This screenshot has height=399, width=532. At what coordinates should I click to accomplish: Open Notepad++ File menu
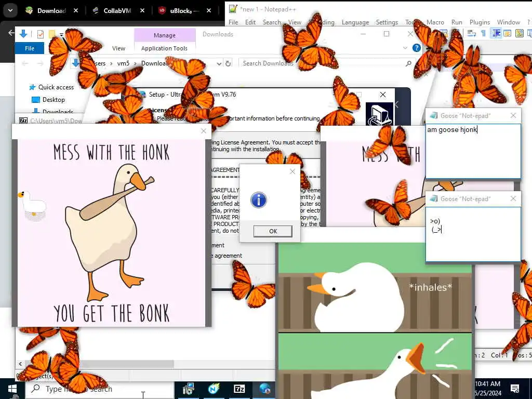pos(233,22)
